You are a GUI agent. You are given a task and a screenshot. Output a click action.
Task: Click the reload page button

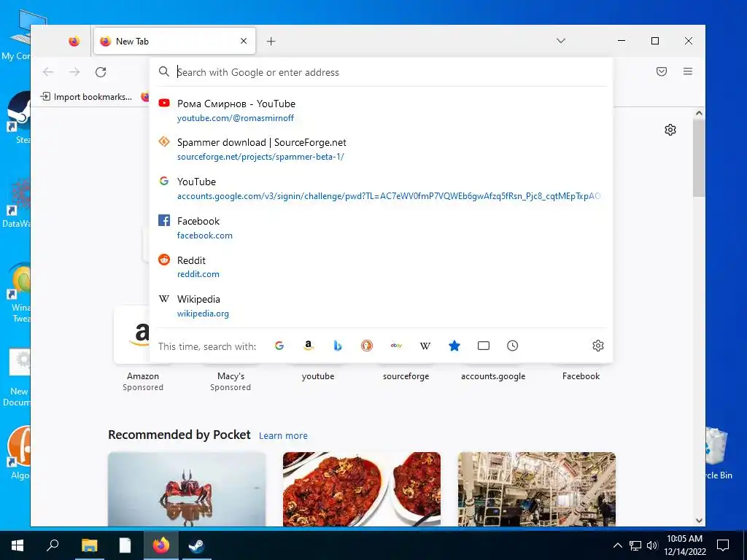[101, 72]
